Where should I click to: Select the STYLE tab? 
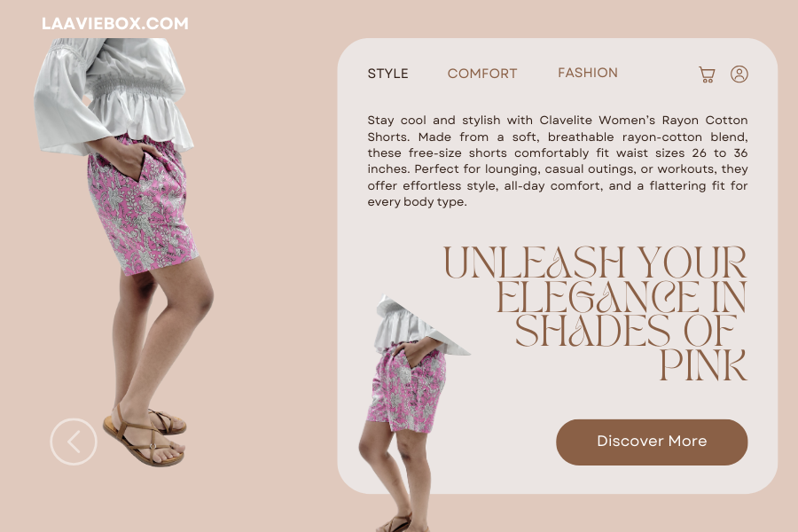click(x=387, y=74)
